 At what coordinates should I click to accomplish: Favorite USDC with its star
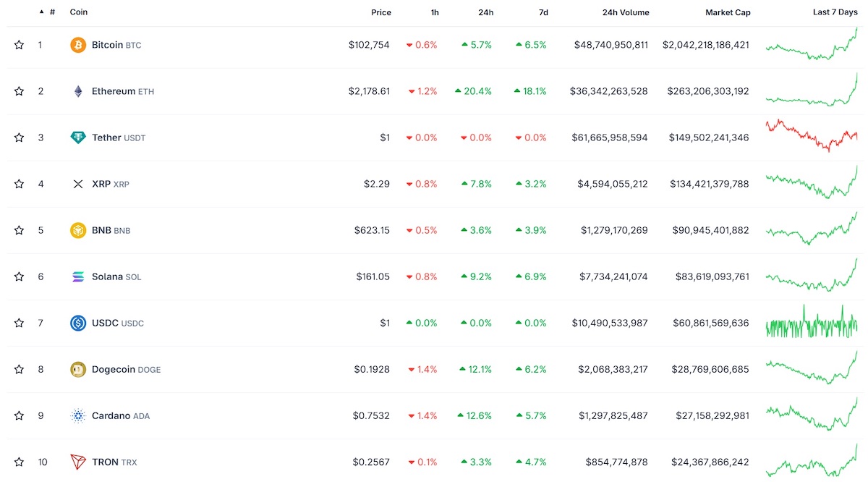pos(19,323)
